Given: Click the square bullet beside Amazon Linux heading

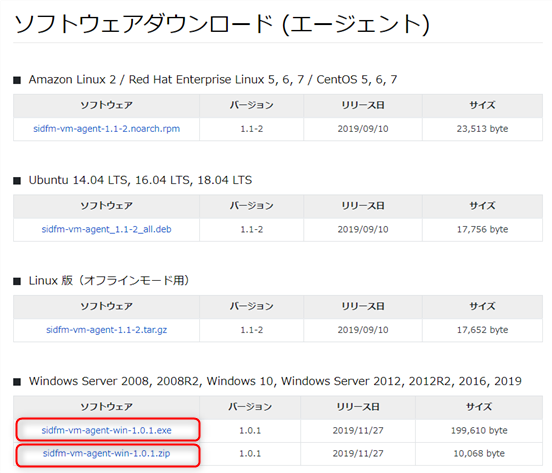Looking at the screenshot, I should (x=17, y=81).
